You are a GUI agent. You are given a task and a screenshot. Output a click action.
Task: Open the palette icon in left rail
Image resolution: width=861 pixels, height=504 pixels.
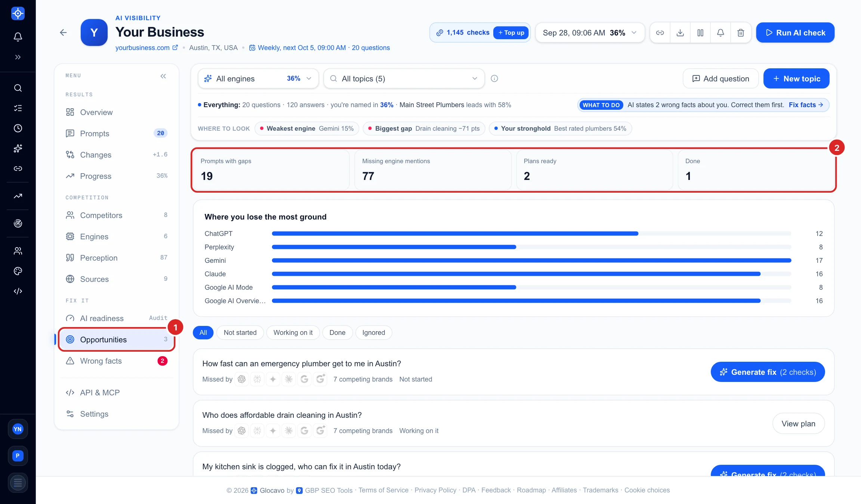18,271
